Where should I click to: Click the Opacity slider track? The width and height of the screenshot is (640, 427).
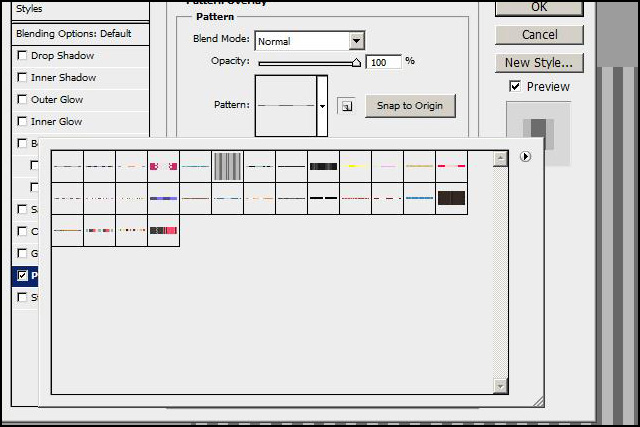click(x=308, y=62)
